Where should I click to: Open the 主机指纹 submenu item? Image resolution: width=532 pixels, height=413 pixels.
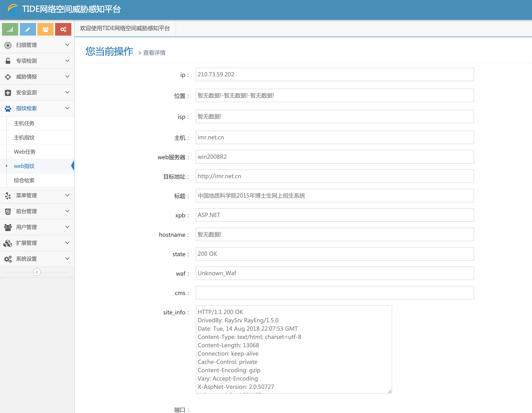pyautogui.click(x=24, y=138)
